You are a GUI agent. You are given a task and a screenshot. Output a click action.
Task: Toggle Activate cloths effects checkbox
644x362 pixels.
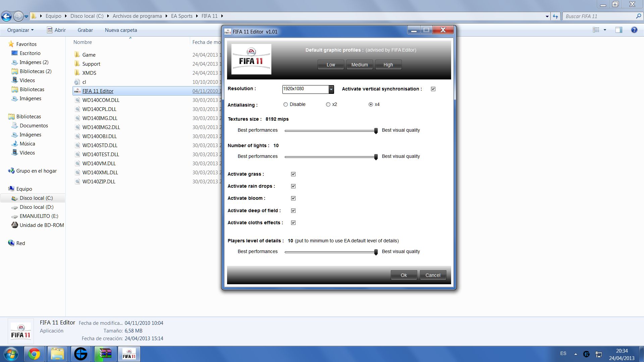293,223
